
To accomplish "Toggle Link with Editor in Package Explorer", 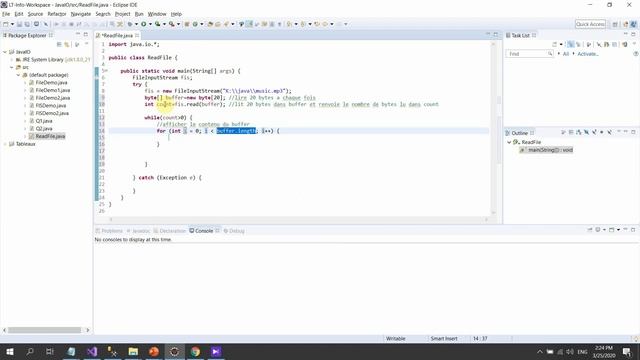I will [67, 44].
